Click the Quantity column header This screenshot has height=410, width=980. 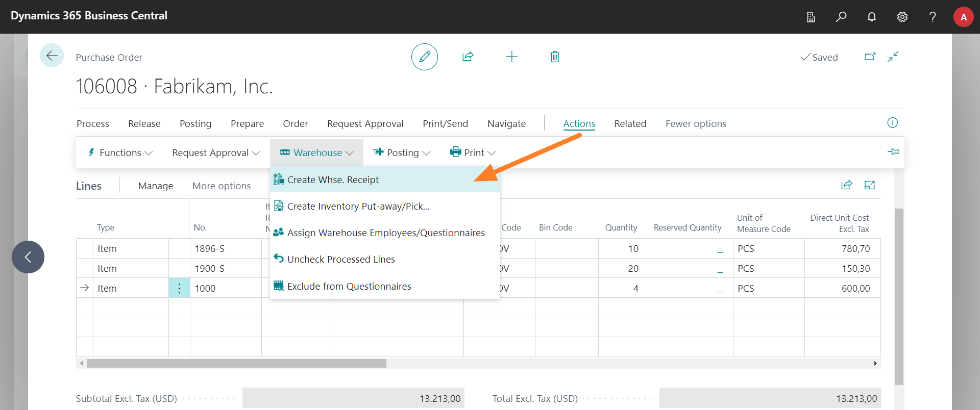621,227
